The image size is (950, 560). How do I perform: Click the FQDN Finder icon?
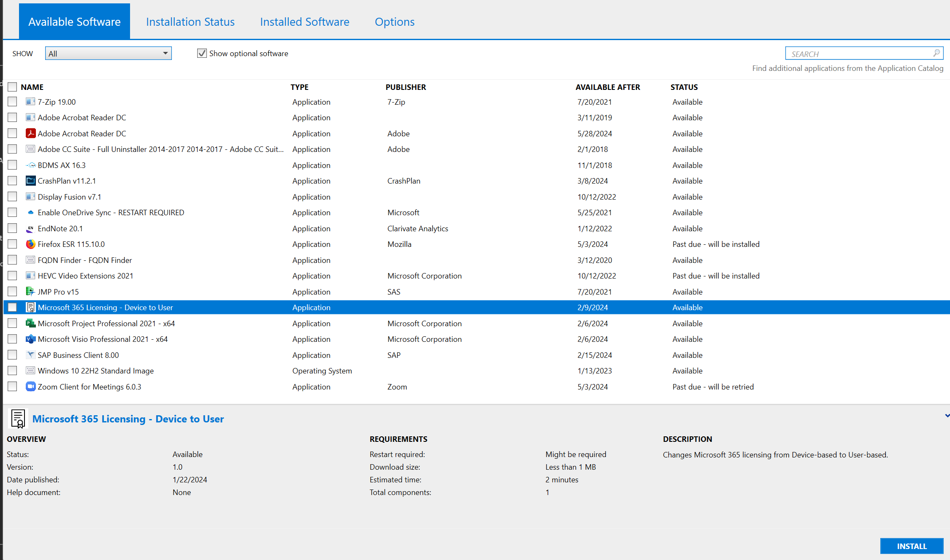(30, 260)
